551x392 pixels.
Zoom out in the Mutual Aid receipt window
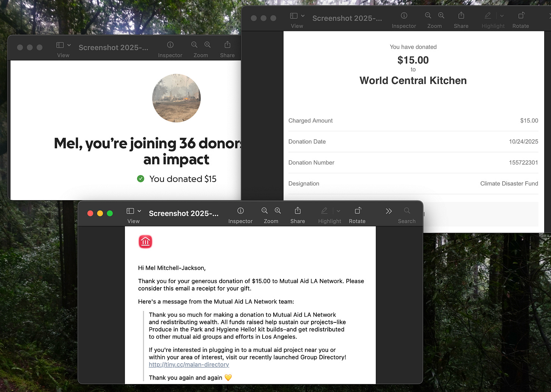tap(265, 211)
